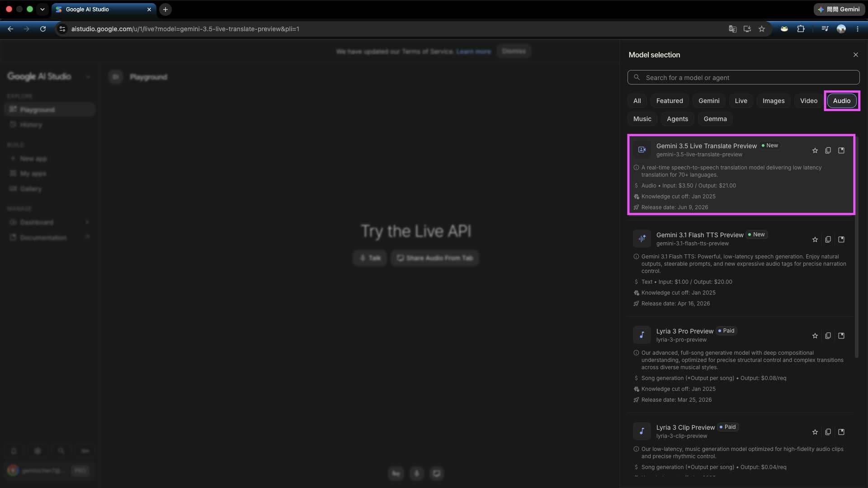Open the media controls icon in the toolbar

(x=825, y=29)
